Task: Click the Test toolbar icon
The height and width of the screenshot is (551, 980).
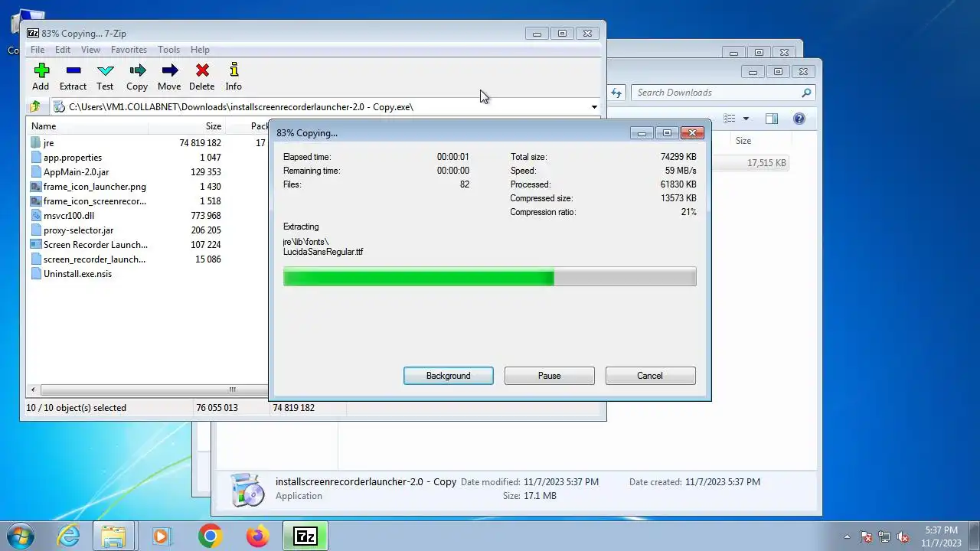Action: point(106,70)
